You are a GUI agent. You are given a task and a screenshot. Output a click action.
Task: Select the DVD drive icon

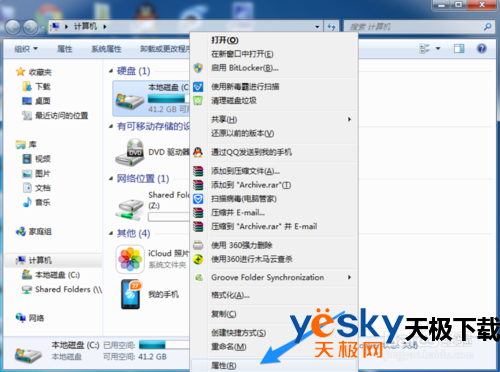coord(129,152)
